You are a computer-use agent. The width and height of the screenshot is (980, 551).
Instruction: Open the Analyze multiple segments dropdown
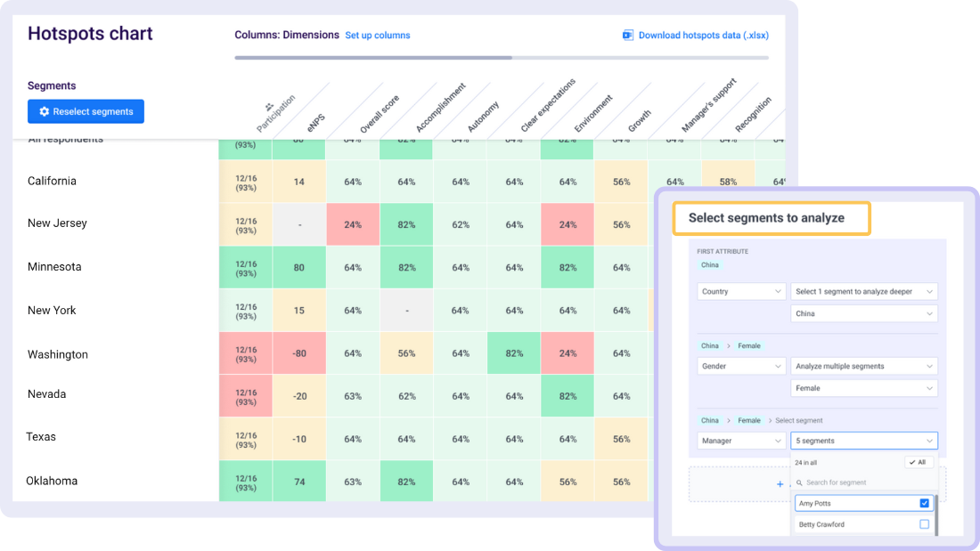tap(863, 366)
